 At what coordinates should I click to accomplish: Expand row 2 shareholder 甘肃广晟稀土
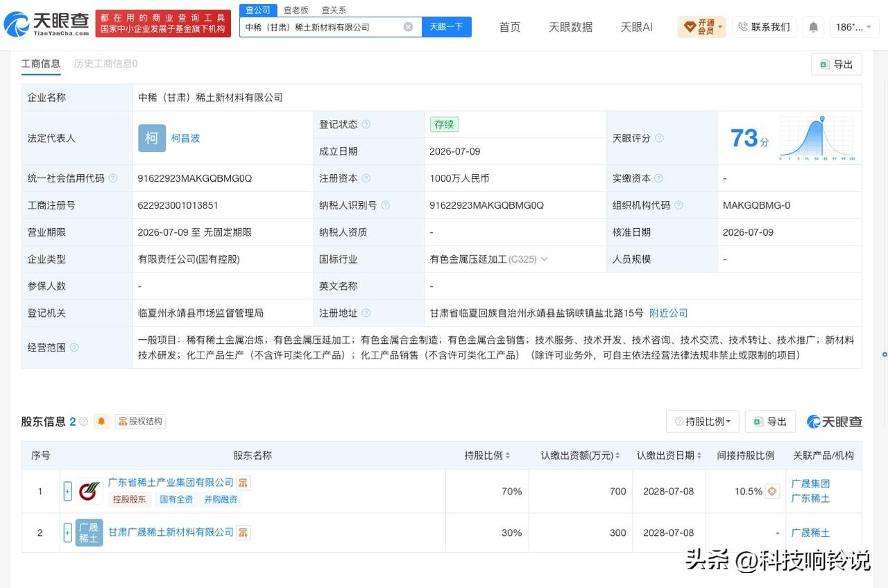67,533
